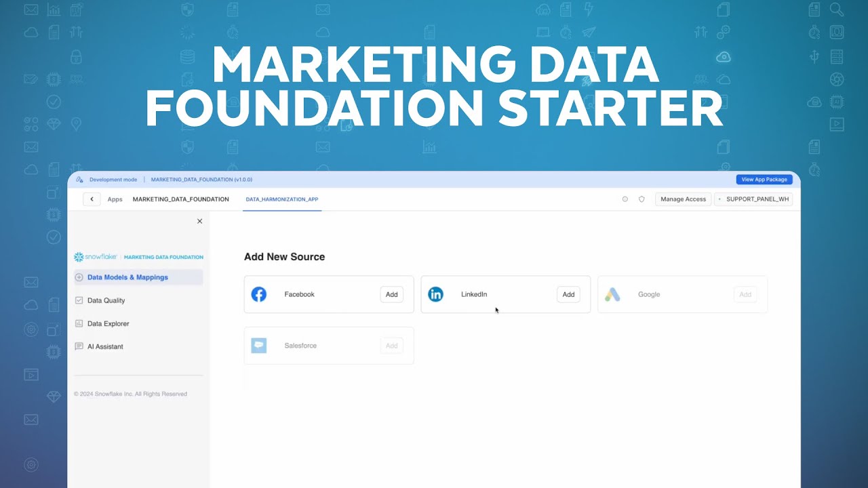Add the LinkedIn source

pos(568,294)
